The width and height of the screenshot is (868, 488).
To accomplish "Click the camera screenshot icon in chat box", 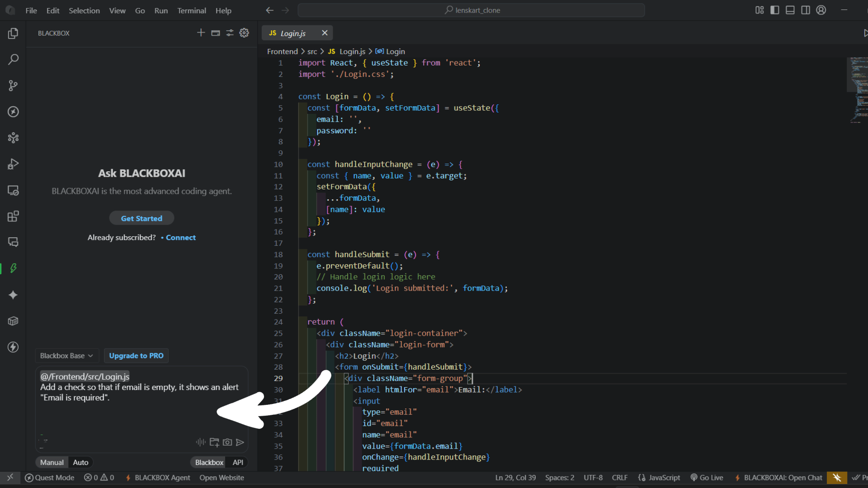I will click(227, 442).
